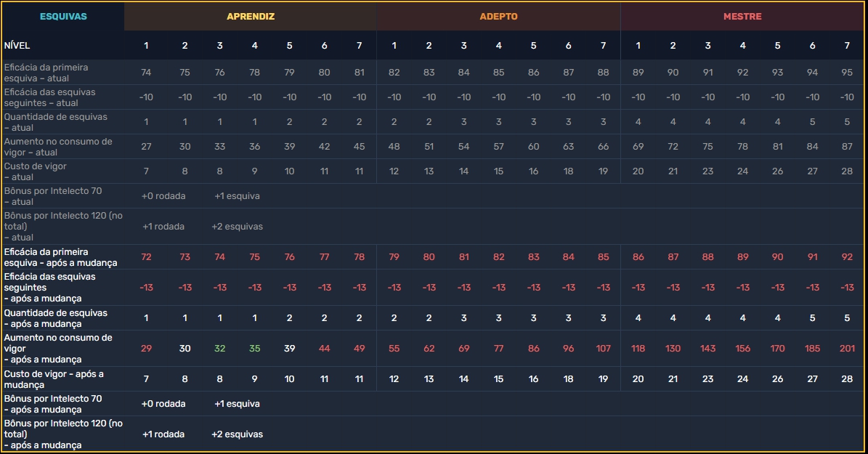Click the red value 170
Screen dimensions: 868x454
pyautogui.click(x=777, y=348)
